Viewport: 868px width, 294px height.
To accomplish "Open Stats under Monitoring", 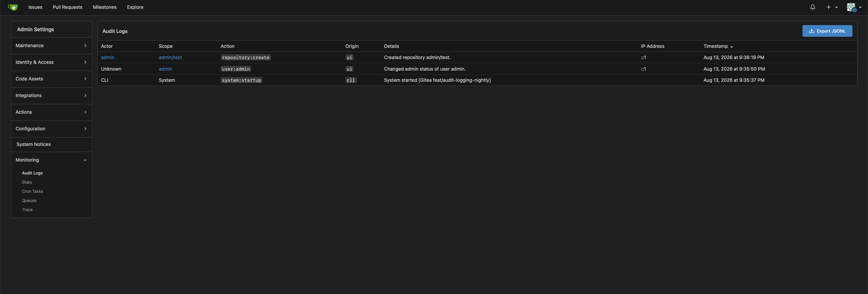I will coord(27,182).
